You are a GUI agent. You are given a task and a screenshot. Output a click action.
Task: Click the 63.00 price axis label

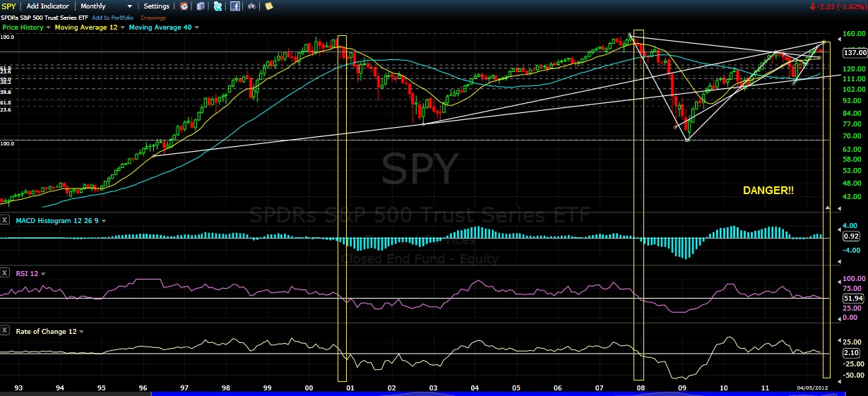pos(852,149)
